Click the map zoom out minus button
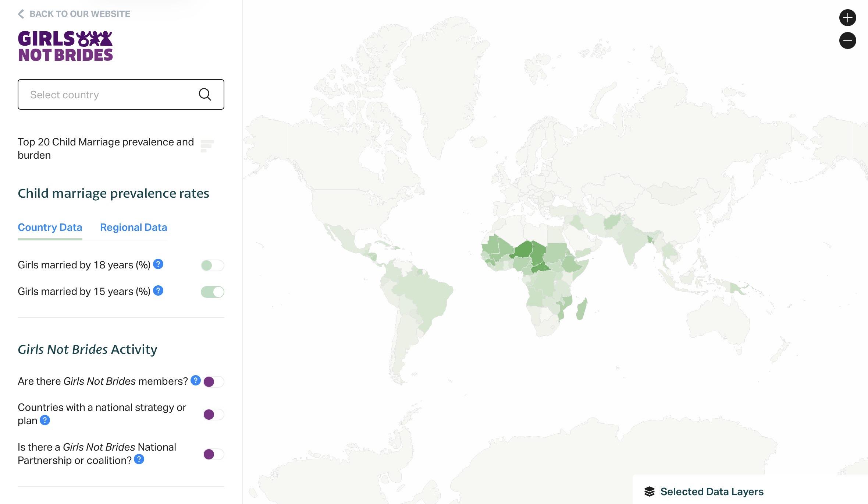The width and height of the screenshot is (868, 504). [x=847, y=40]
